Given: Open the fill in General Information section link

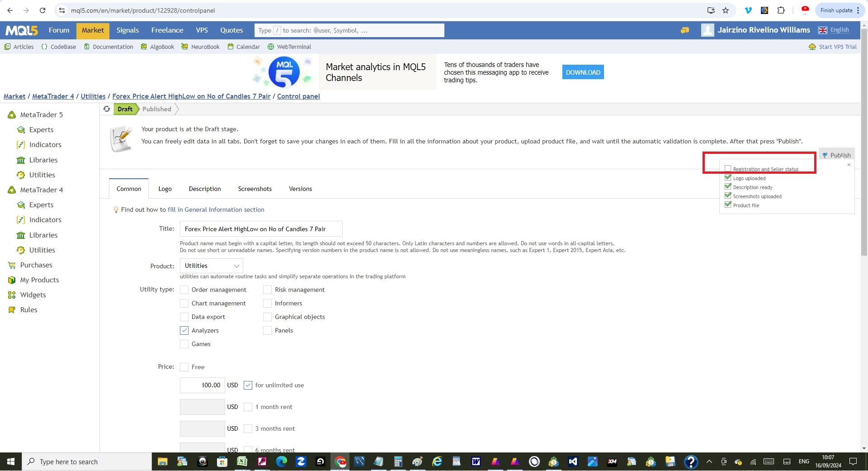Looking at the screenshot, I should coord(216,209).
